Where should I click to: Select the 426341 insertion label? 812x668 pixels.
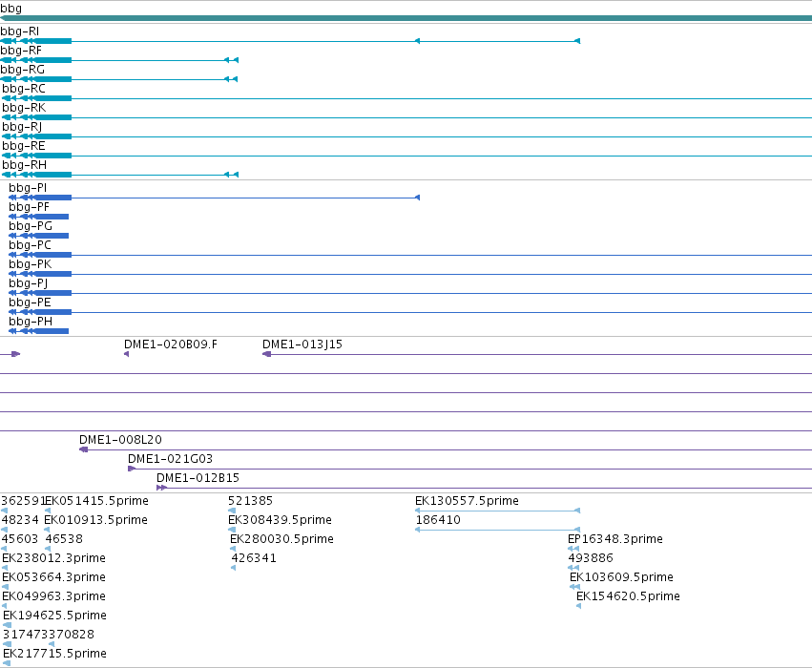click(254, 558)
